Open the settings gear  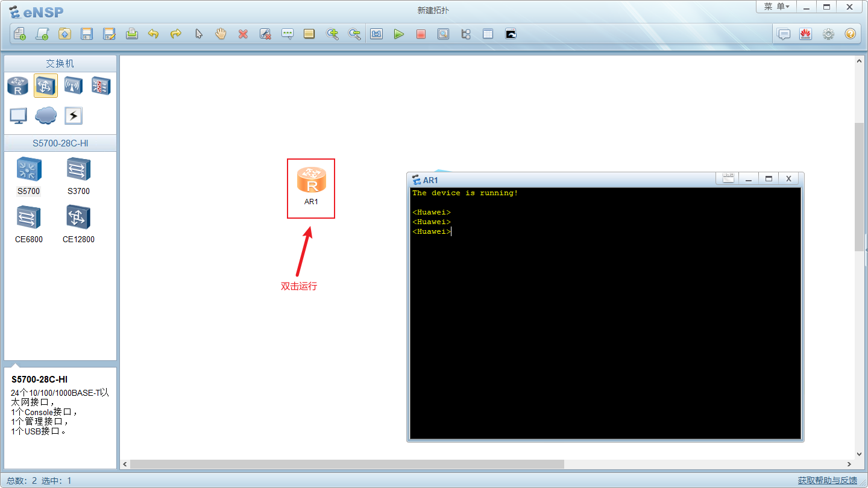[x=828, y=34]
